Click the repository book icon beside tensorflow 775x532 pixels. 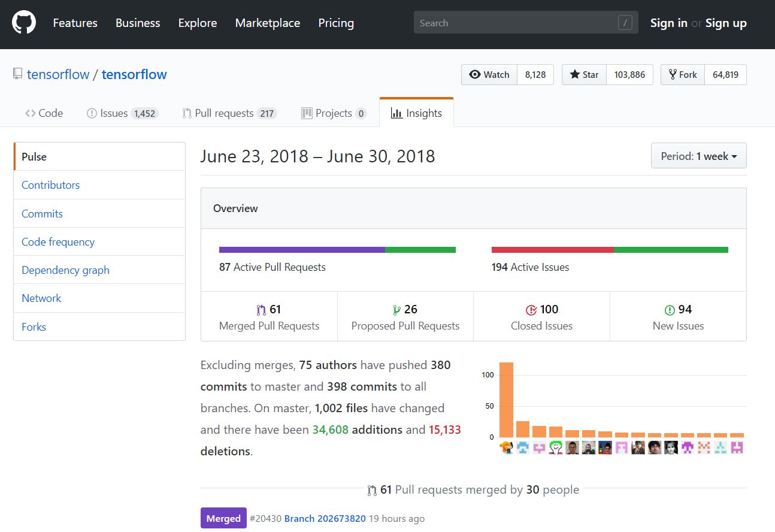point(18,74)
